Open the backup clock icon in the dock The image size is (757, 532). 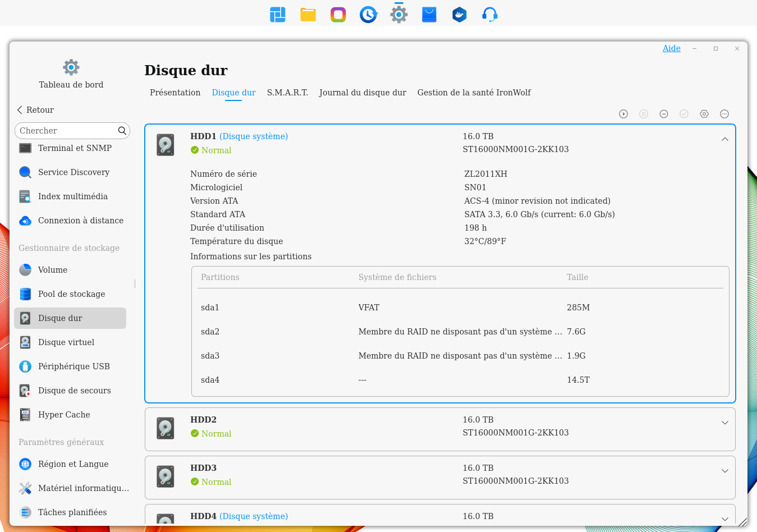pos(369,15)
